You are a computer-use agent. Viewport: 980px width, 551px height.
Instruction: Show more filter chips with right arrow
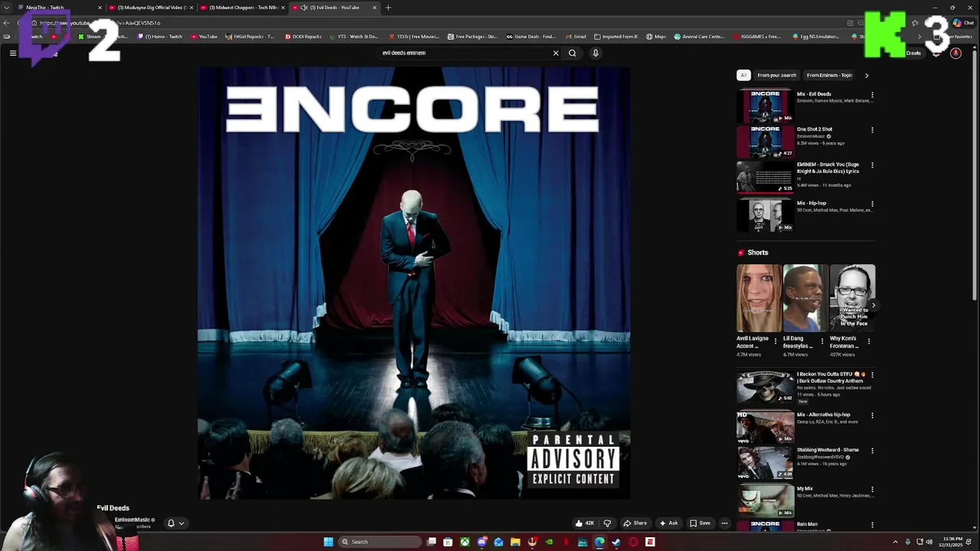coord(866,75)
